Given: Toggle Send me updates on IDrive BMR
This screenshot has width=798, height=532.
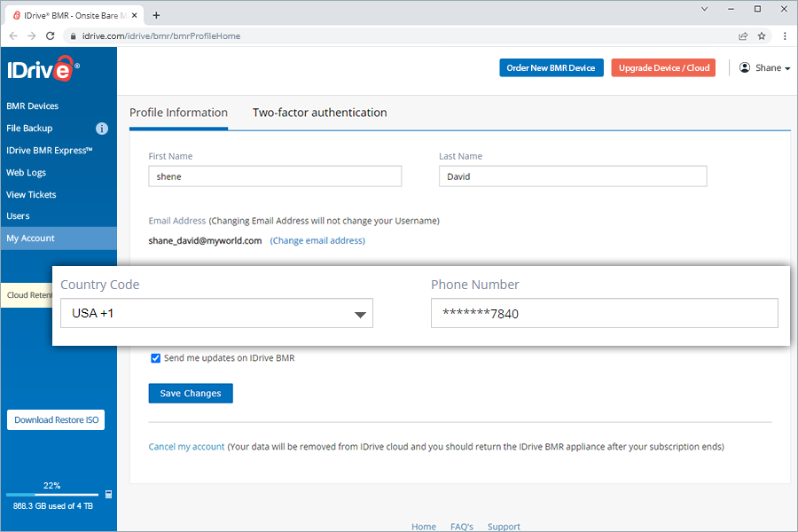Looking at the screenshot, I should coord(156,358).
